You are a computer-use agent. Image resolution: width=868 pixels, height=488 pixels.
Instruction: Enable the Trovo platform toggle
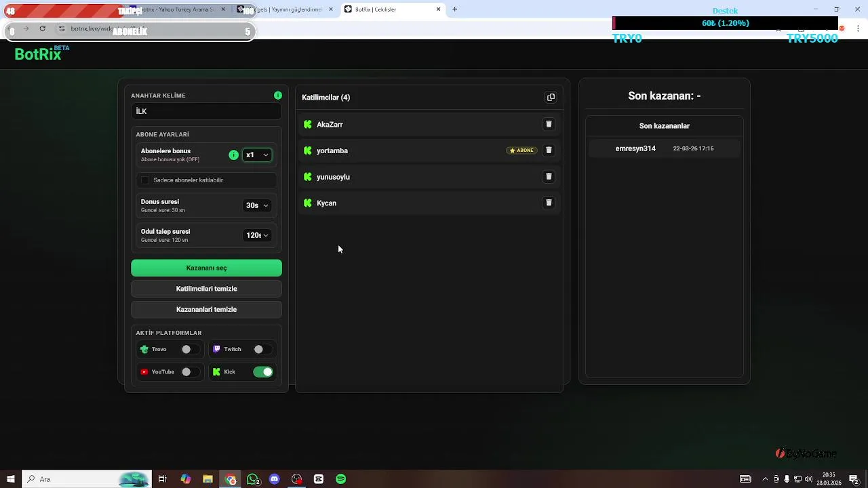pos(190,350)
